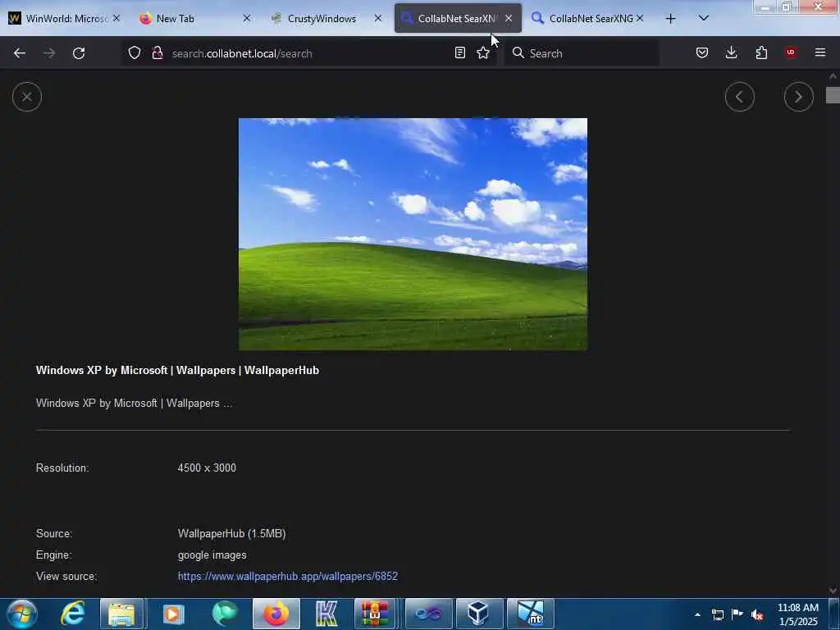Open WinRAR books icon in taskbar

pyautogui.click(x=375, y=614)
